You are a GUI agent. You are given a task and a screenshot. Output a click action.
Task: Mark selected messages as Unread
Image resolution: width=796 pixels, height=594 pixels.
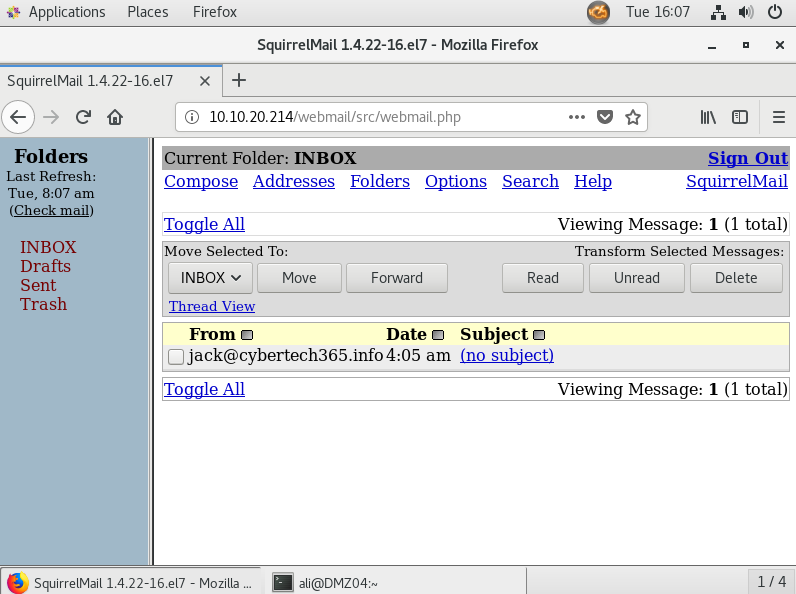pos(637,278)
